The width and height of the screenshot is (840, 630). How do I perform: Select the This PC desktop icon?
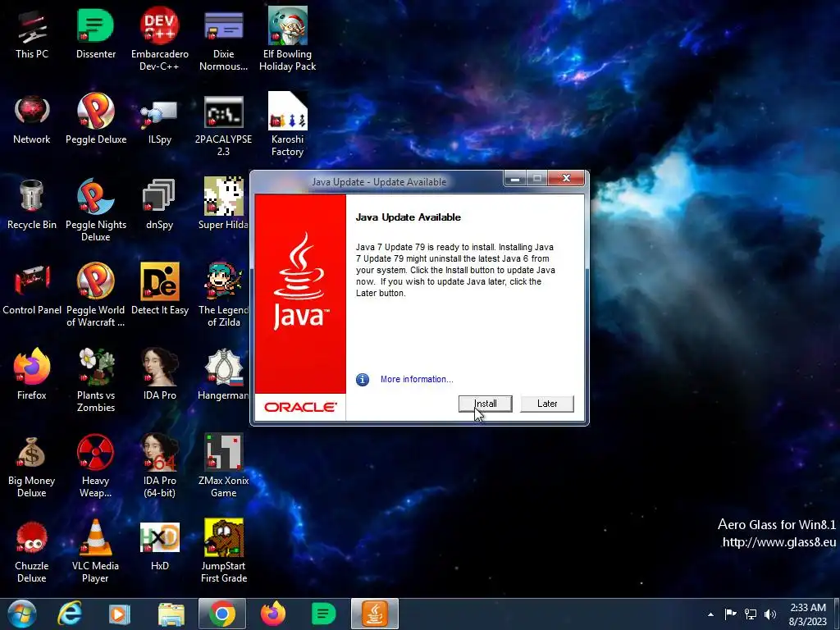coord(32,34)
